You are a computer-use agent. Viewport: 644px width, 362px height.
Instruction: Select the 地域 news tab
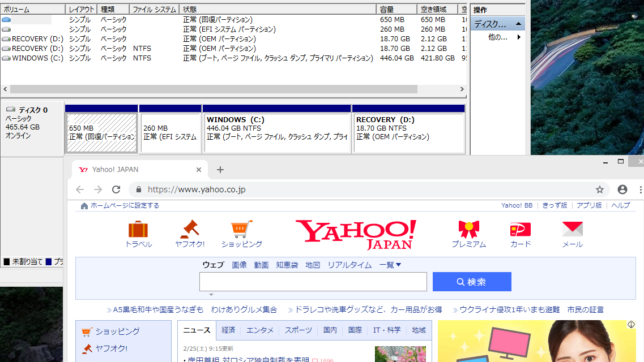[419, 330]
